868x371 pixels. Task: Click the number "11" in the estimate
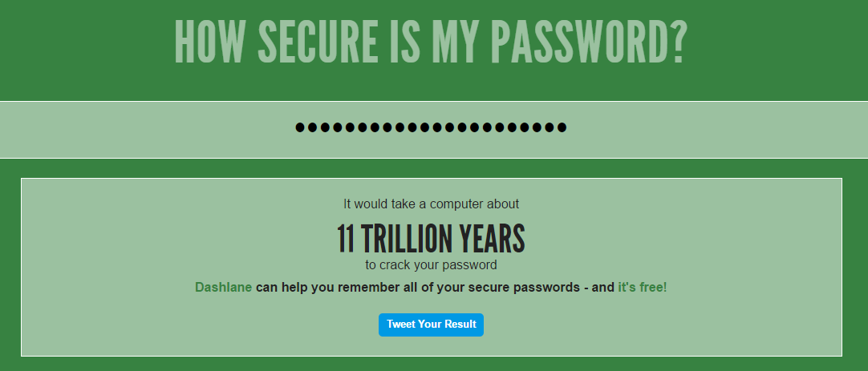pos(346,239)
